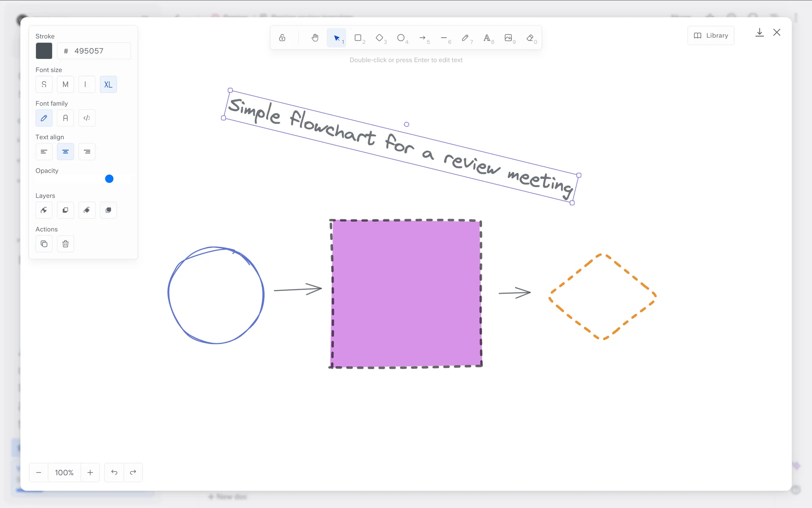Viewport: 812px width, 508px height.
Task: Zoom in with the plus button
Action: (90, 472)
